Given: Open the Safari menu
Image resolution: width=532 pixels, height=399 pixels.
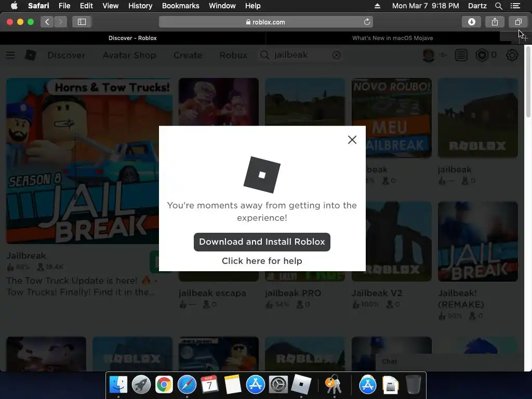Looking at the screenshot, I should [x=38, y=6].
